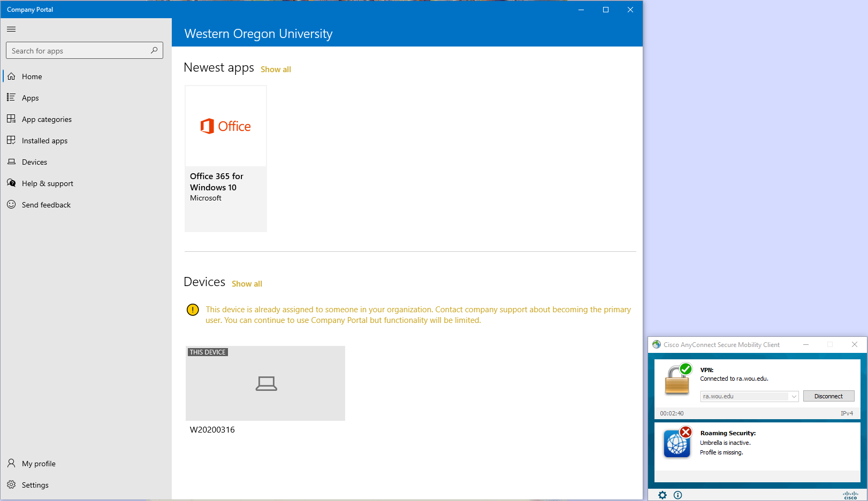Close the Company Portal window

pyautogui.click(x=630, y=10)
